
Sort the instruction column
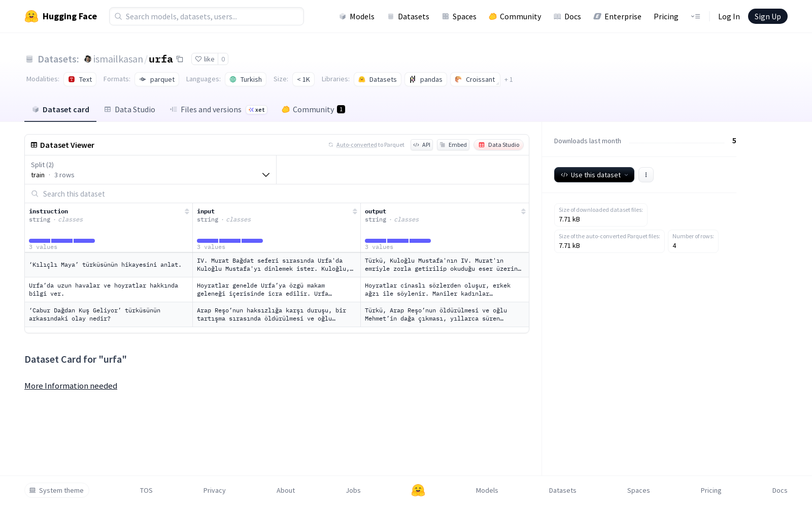coord(187,211)
